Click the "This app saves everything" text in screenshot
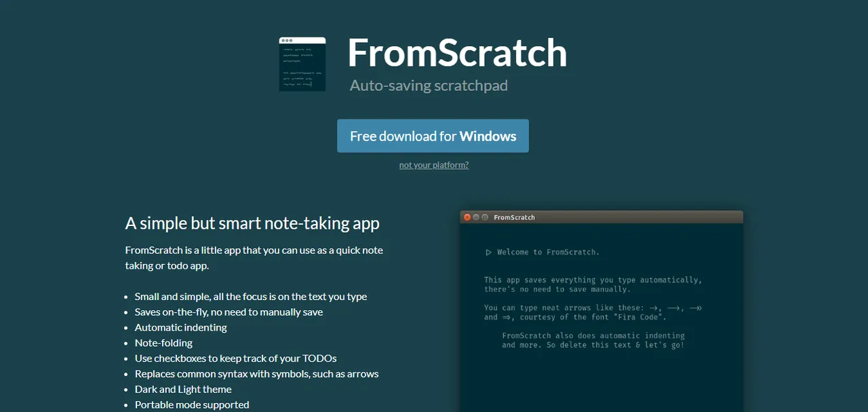868x412 pixels. coord(593,284)
